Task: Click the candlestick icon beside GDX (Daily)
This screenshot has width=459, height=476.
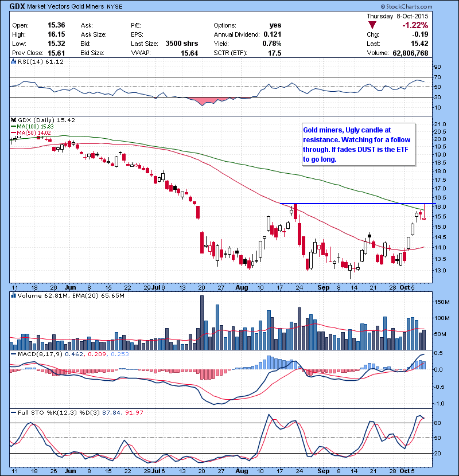Action: [13, 120]
